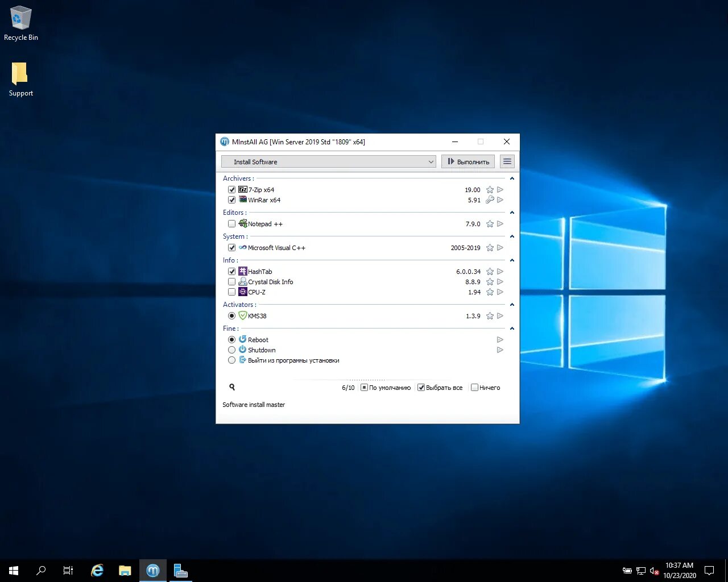Click the Visual C++ version '2005-2019' text
This screenshot has height=582, width=728.
pyautogui.click(x=466, y=248)
